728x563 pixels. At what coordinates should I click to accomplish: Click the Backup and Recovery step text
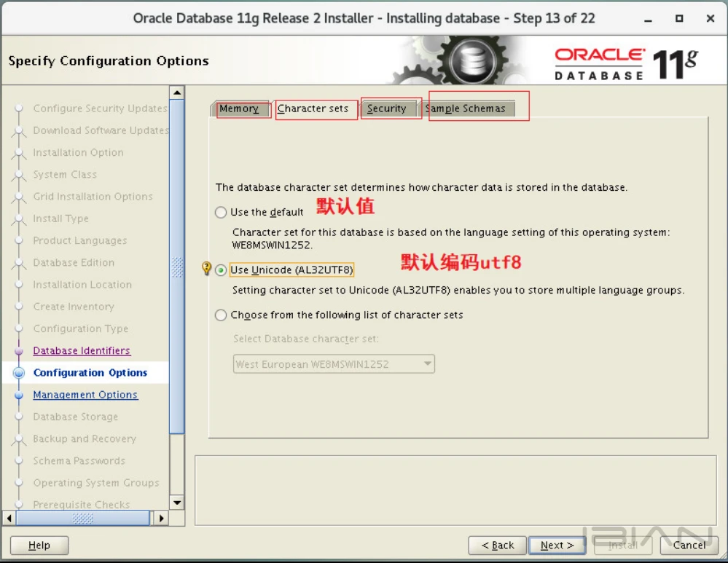coord(85,439)
